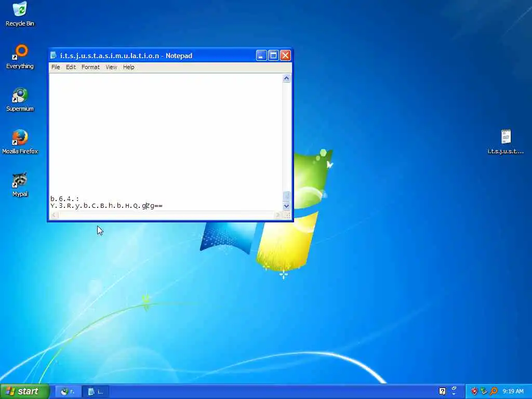This screenshot has height=399, width=532.
Task: Switch to the first taskbar window button
Action: tap(68, 392)
